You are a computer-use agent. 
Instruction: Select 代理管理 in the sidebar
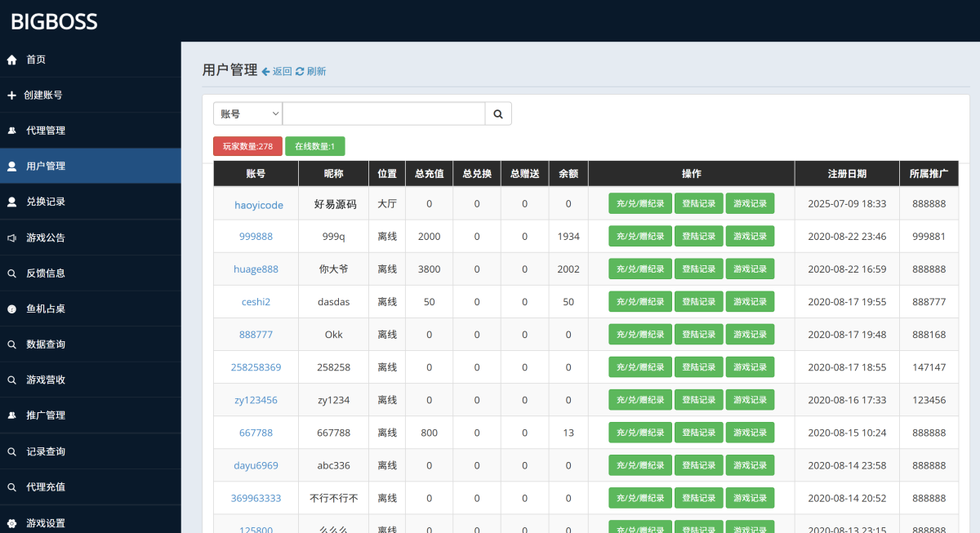[x=90, y=131]
